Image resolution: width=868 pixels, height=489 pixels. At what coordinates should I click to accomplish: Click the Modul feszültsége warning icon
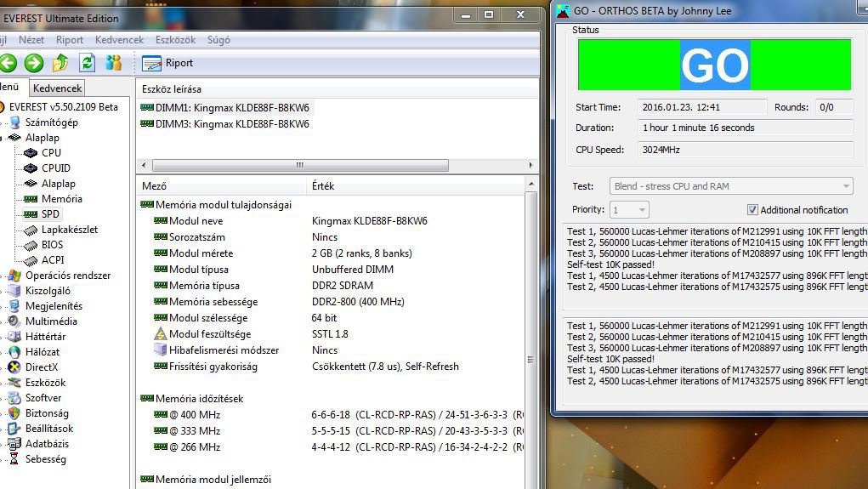point(161,334)
